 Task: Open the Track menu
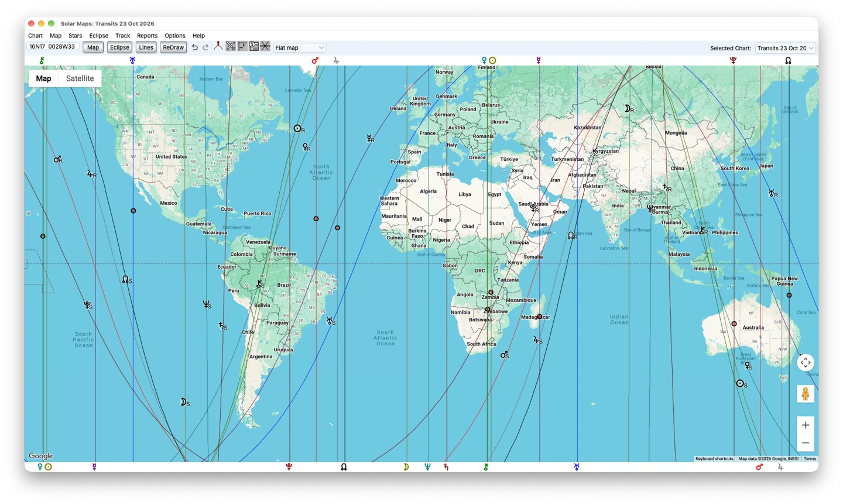pos(123,36)
